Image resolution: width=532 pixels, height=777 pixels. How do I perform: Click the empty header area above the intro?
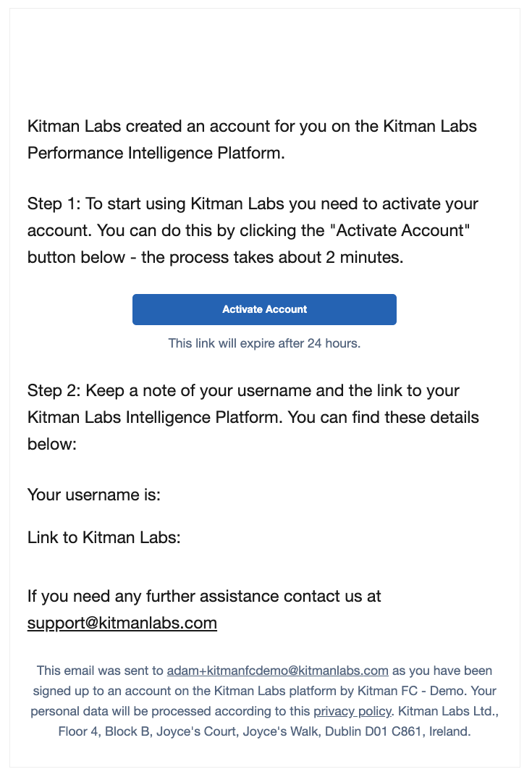[x=264, y=59]
